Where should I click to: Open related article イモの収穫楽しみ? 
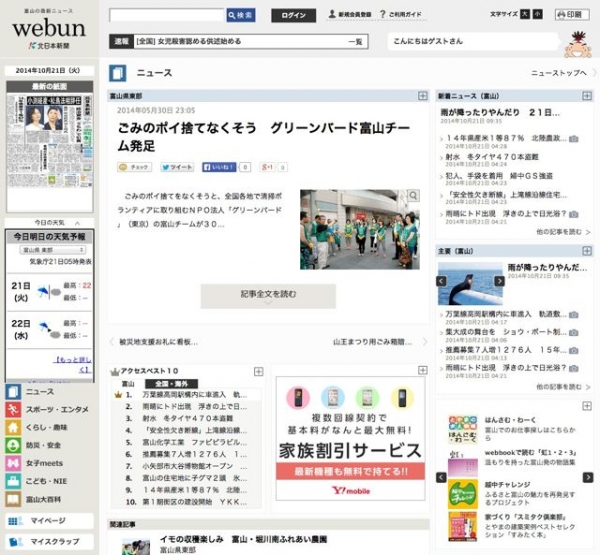point(243,539)
